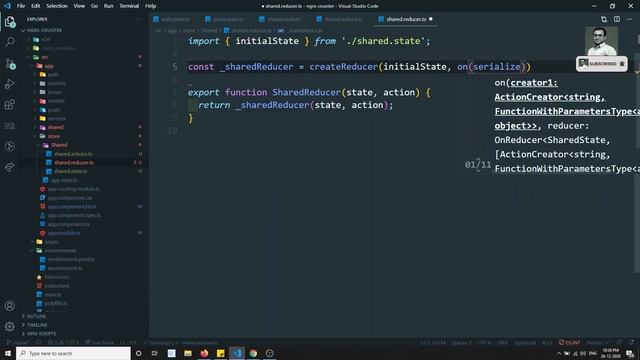Click the Live Share icon in the activity bar
The height and width of the screenshot is (360, 640).
coord(10,167)
